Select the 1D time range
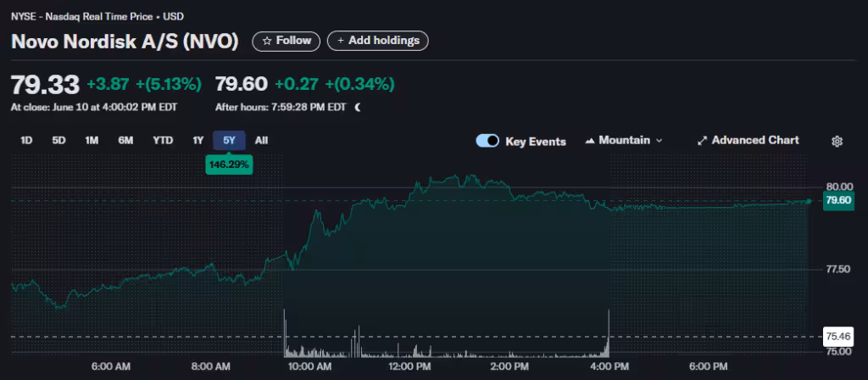Screen dimensions: 868x380 tap(26, 141)
